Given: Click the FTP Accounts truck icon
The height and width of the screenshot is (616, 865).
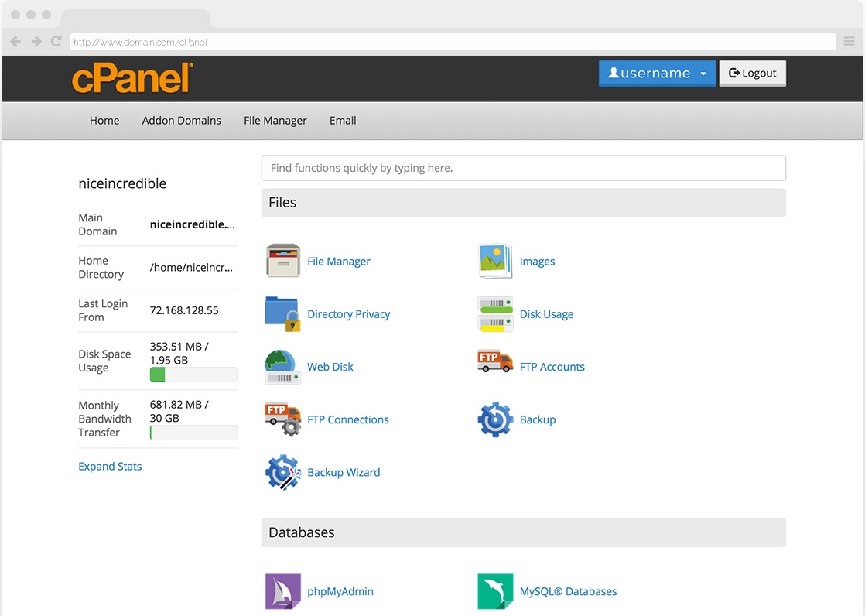Looking at the screenshot, I should [495, 362].
